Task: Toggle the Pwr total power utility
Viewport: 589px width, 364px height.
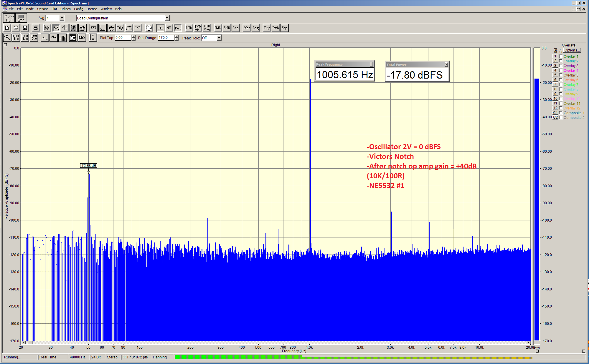Action: (x=178, y=28)
